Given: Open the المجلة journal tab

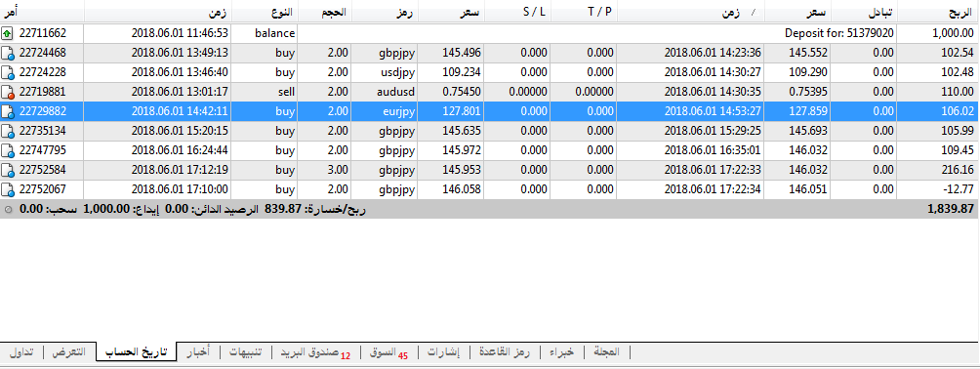Looking at the screenshot, I should (606, 352).
